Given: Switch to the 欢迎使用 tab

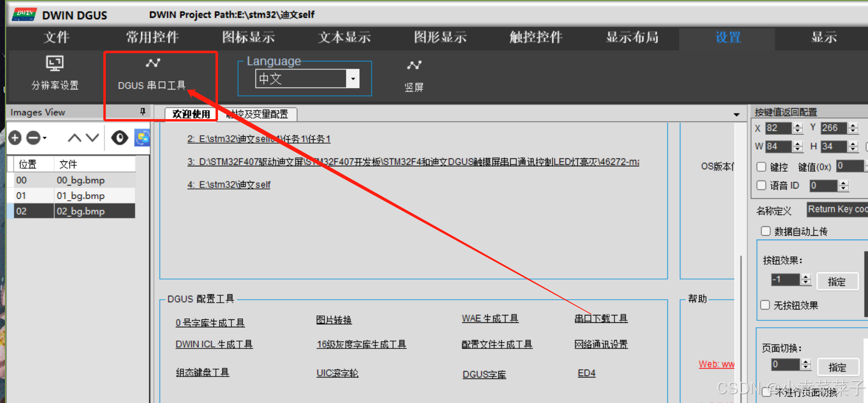Looking at the screenshot, I should pyautogui.click(x=191, y=114).
